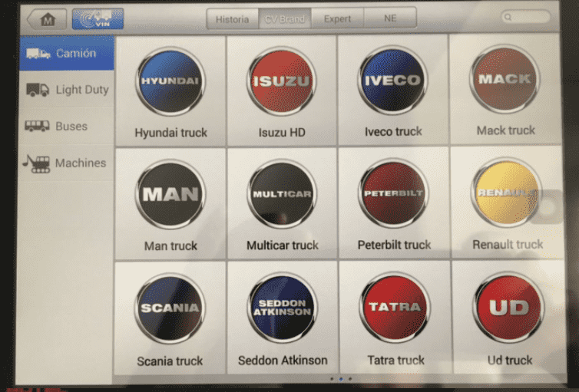579x392 pixels.
Task: Go to the home M button
Action: 47,19
